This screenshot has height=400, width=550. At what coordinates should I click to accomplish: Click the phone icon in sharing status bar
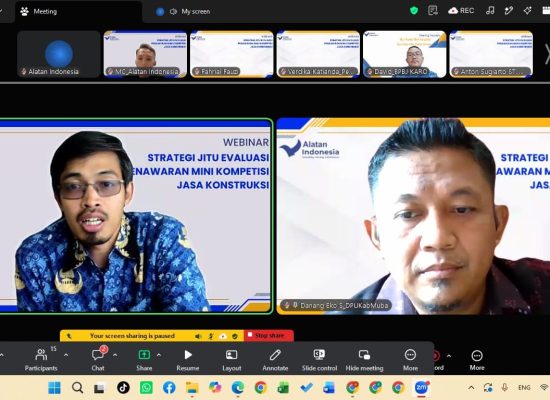pos(69,336)
